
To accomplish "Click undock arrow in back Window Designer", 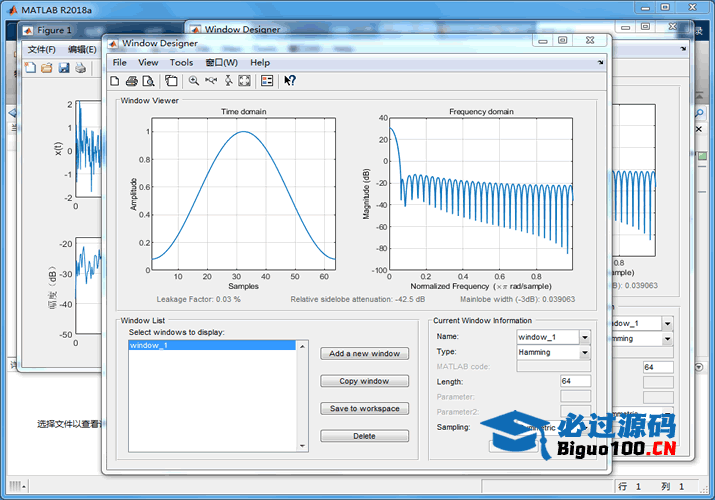I will point(683,48).
